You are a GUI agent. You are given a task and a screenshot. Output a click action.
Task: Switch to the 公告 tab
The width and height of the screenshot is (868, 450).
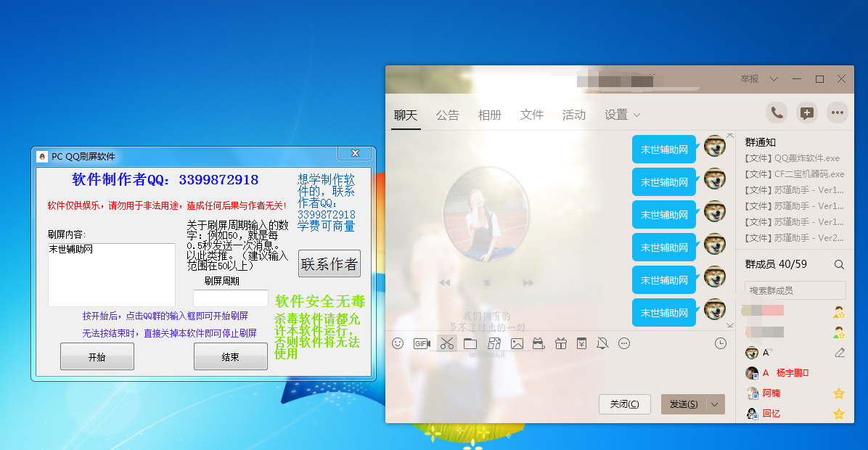(x=447, y=115)
